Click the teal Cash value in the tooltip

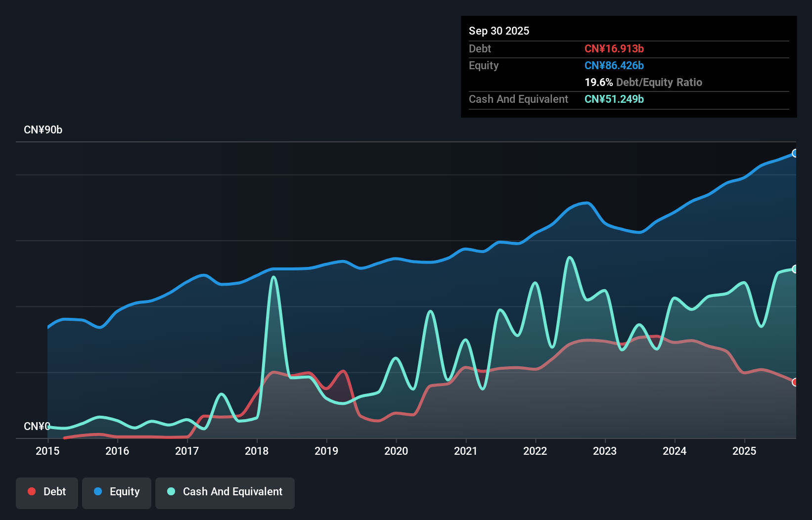tap(614, 99)
